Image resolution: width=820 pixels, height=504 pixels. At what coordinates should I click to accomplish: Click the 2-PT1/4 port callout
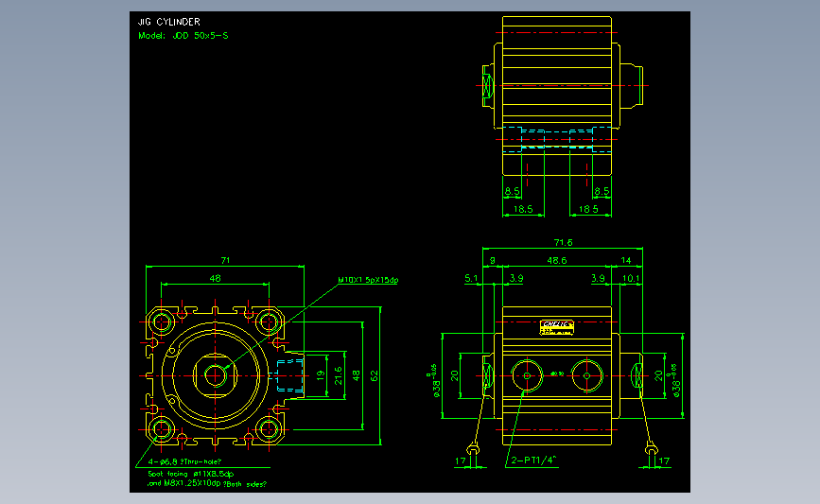tap(533, 461)
